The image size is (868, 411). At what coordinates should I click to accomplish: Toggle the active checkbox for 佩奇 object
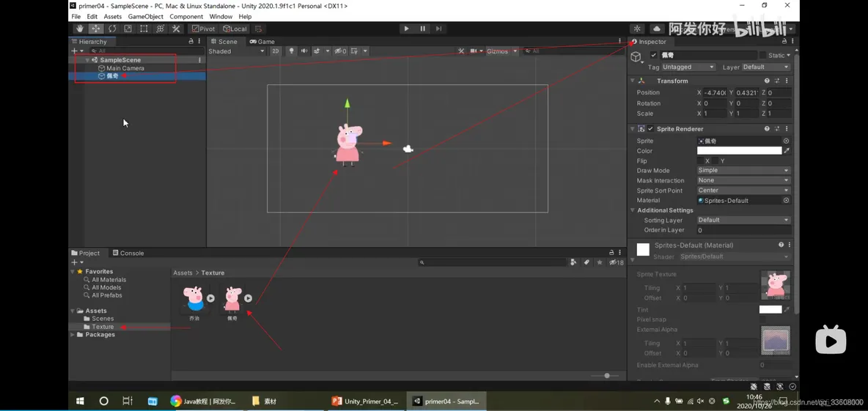click(654, 56)
